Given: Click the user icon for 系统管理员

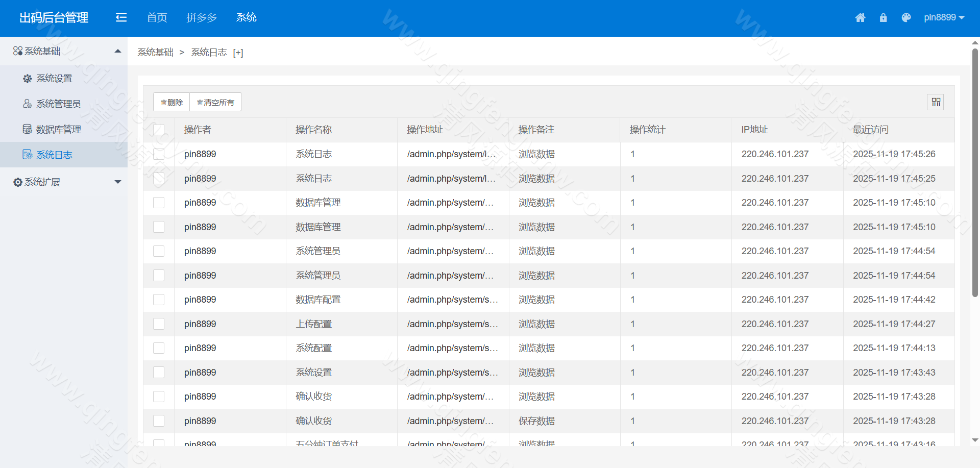Looking at the screenshot, I should (x=28, y=104).
